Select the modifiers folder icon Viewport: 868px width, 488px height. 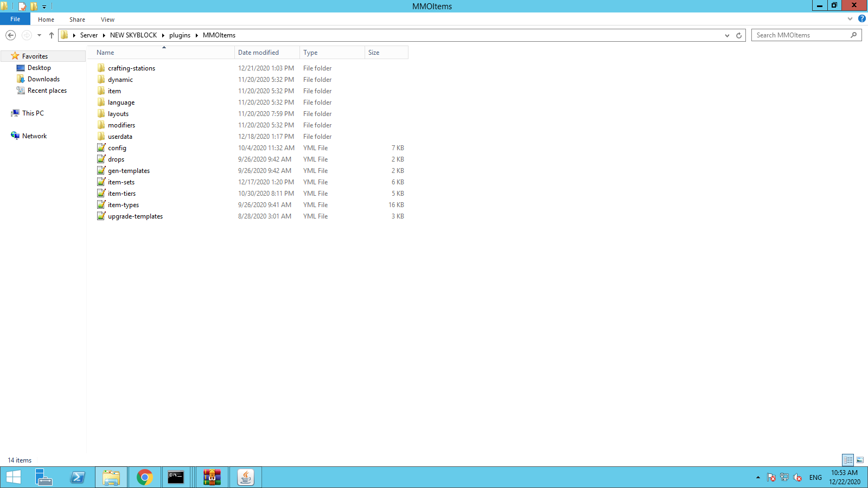point(101,125)
